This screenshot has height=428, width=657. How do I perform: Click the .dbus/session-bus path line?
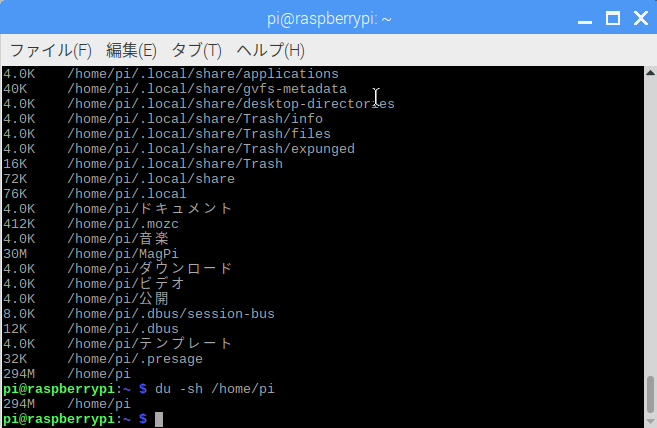pos(139,314)
